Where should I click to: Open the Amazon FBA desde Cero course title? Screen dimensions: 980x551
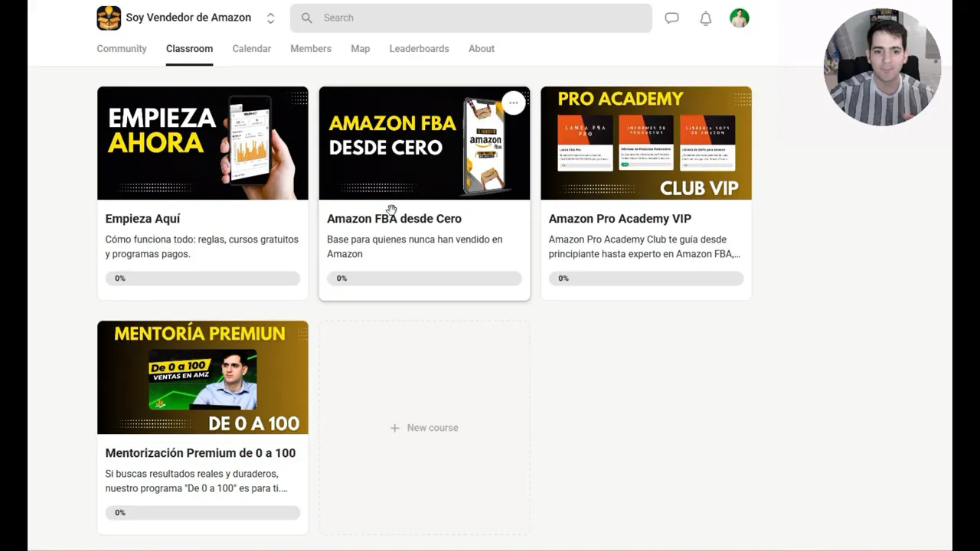pos(394,219)
